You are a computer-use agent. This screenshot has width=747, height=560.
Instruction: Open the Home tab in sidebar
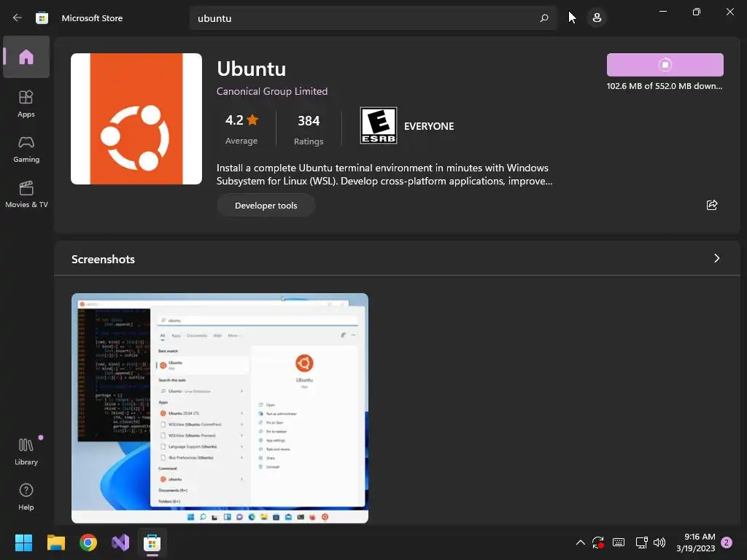(x=26, y=57)
